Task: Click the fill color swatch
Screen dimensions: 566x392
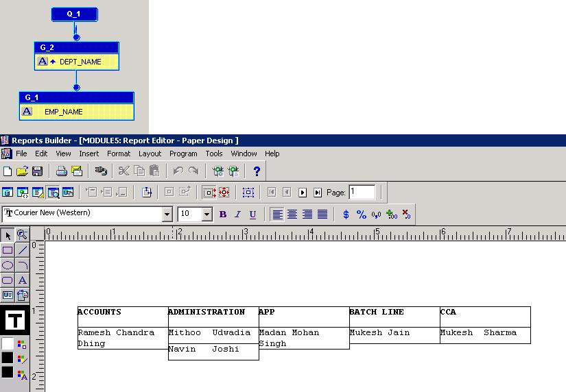Action: click(x=8, y=343)
